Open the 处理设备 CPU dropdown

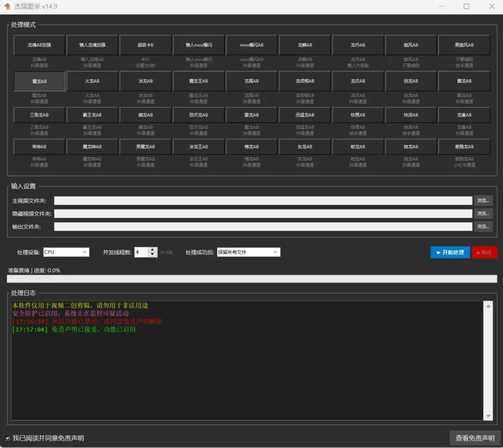pos(66,252)
